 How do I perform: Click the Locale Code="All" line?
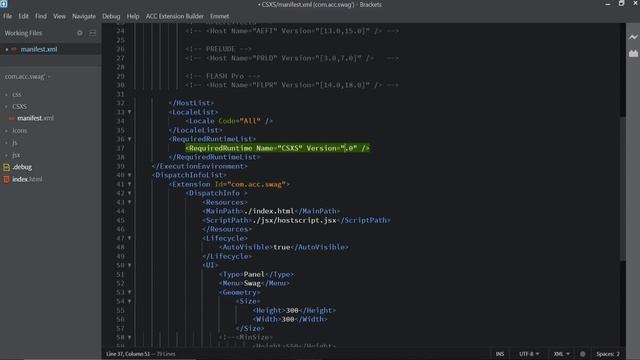pyautogui.click(x=229, y=121)
